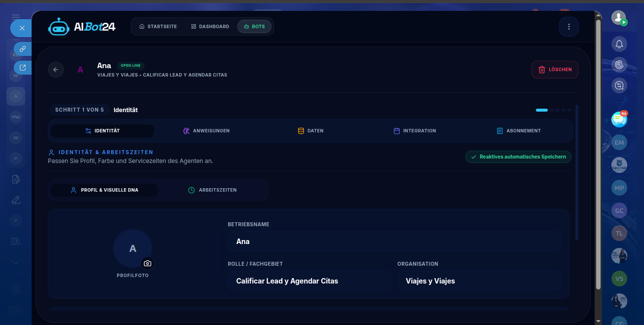This screenshot has width=644, height=325.
Task: Click the Betriebsname field containing Ana
Action: click(394, 242)
